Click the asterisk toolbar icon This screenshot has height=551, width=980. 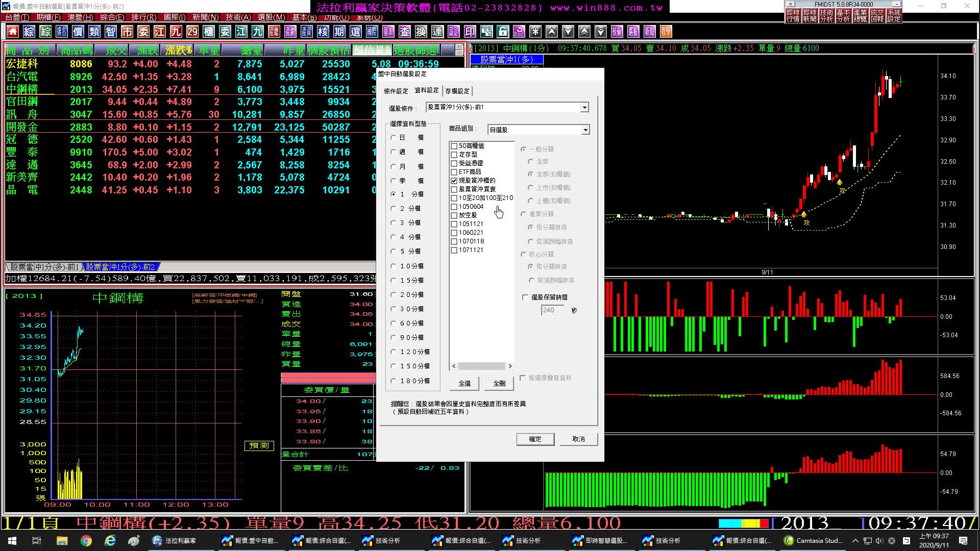pyautogui.click(x=535, y=32)
